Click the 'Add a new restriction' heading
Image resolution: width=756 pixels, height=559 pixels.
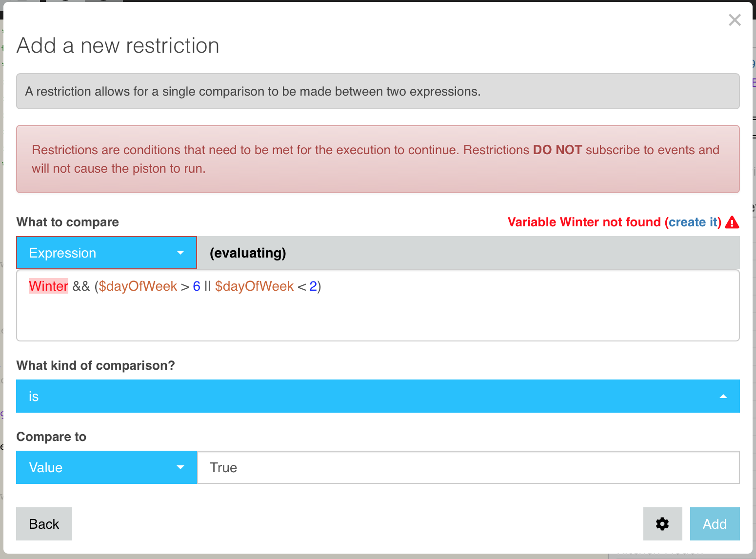(x=118, y=46)
